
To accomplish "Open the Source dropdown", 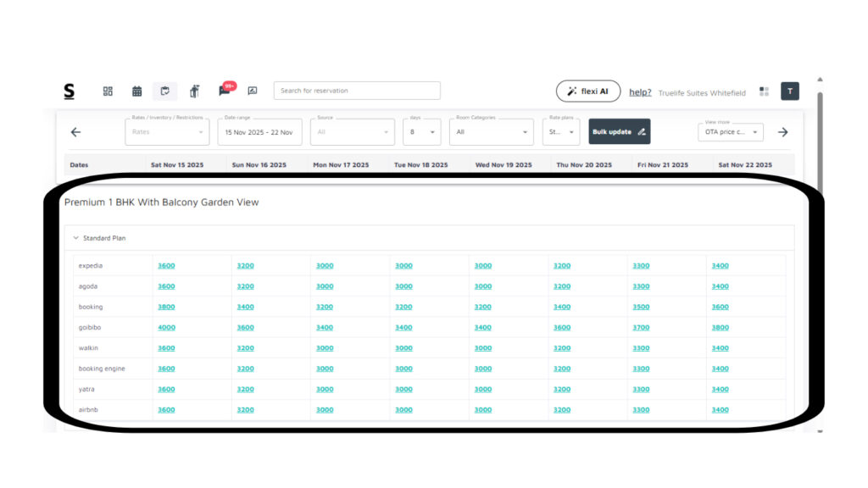I will tap(352, 132).
